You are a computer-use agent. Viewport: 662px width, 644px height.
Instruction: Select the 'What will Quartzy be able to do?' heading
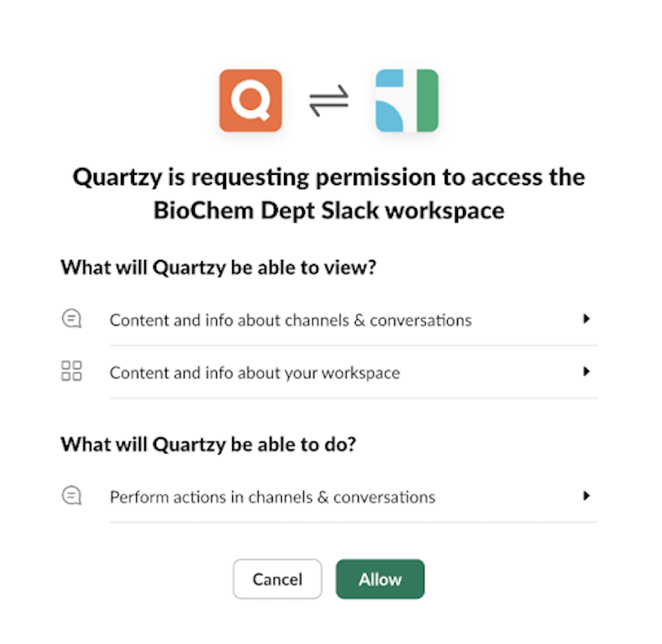[x=208, y=444]
